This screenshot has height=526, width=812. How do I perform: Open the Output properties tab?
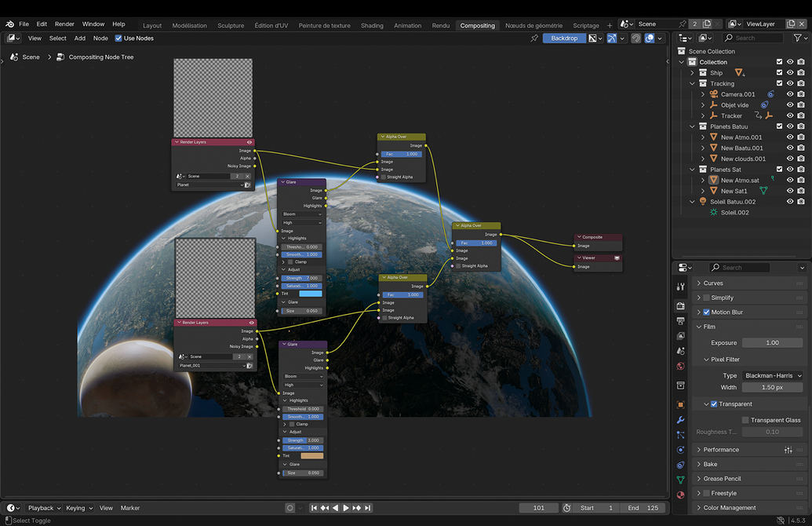680,321
